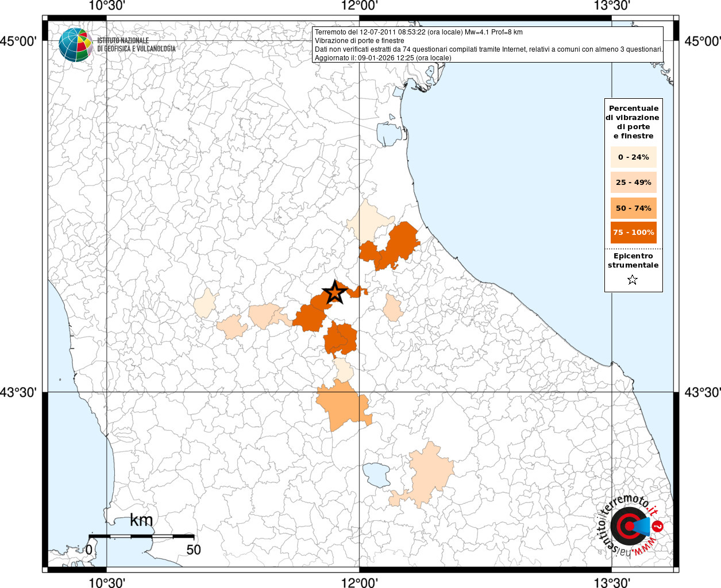Click the INGV globe logo
Screen dimensions: 721x588
click(75, 45)
